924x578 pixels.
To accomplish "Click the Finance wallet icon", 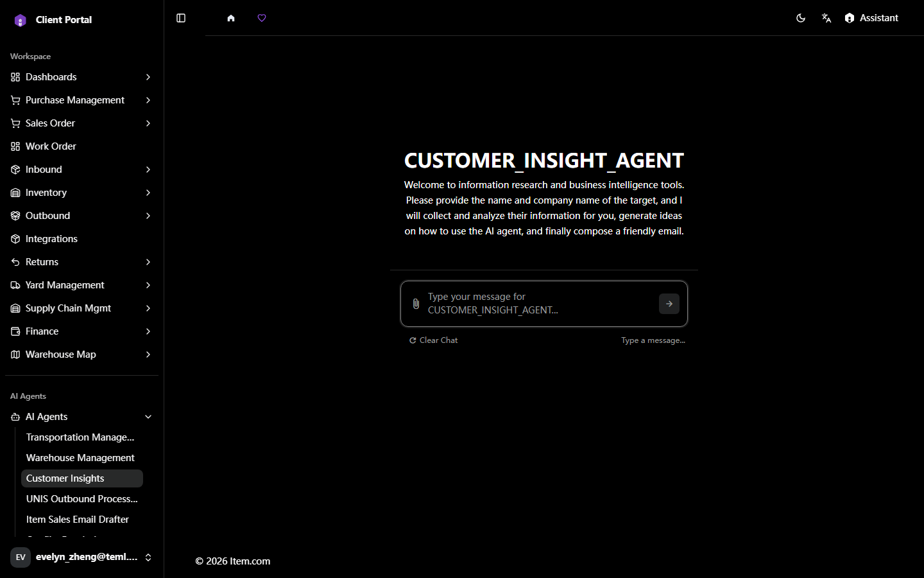I will click(15, 331).
